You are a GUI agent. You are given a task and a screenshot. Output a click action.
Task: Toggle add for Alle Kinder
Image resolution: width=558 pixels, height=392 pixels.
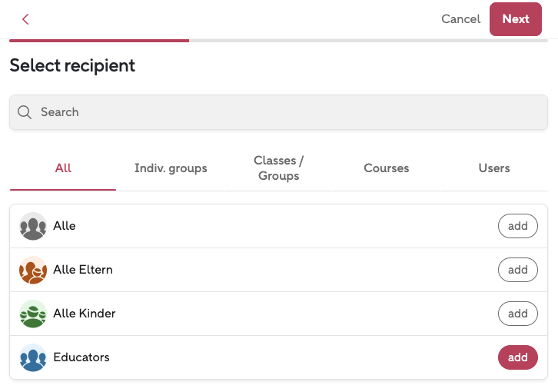[x=517, y=314]
